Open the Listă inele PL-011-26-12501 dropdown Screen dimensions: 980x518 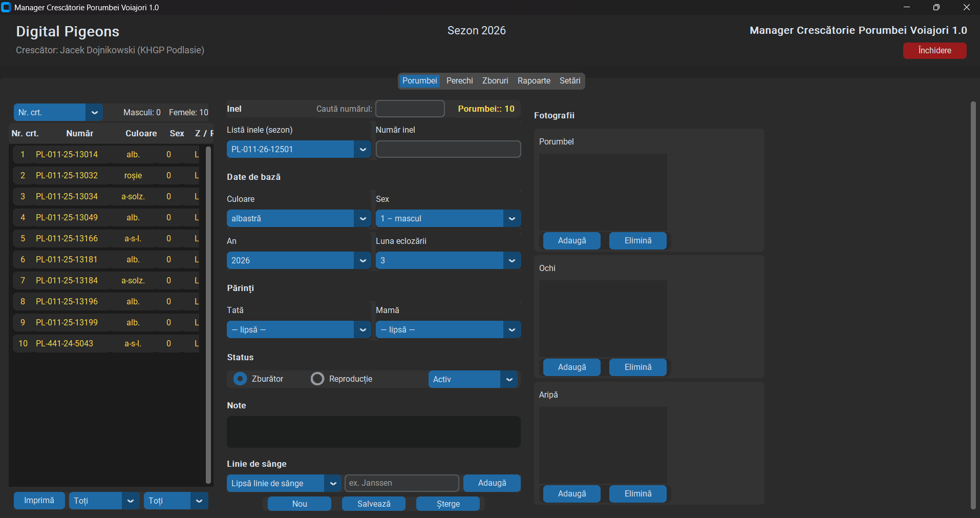point(299,149)
